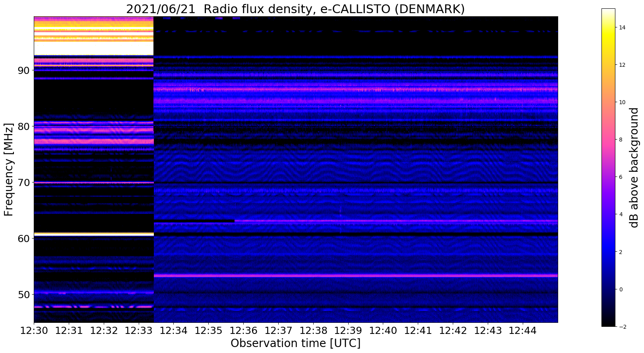
Task: Click the pink band near 77 MHz before 12:33
Action: (x=94, y=141)
